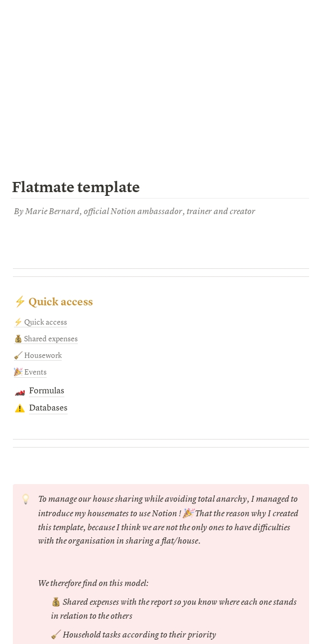322x644 pixels.
Task: Click the Household tasks line in the callout
Action: pyautogui.click(x=139, y=635)
